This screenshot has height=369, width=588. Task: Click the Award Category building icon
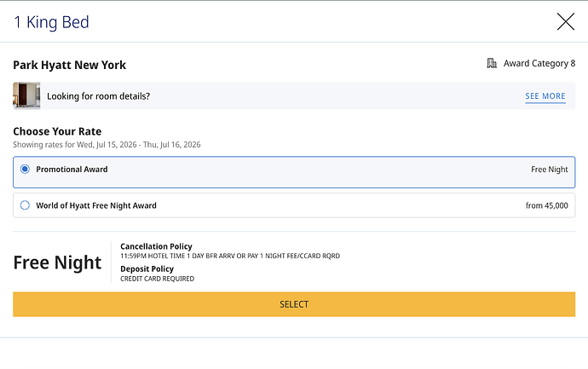point(492,63)
